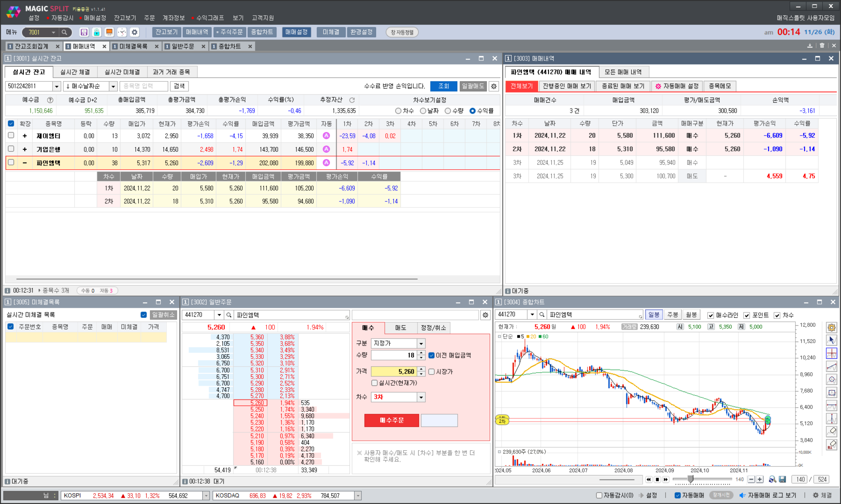The width and height of the screenshot is (841, 504).
Task: Select the 날짜 radio button
Action: coord(423,111)
